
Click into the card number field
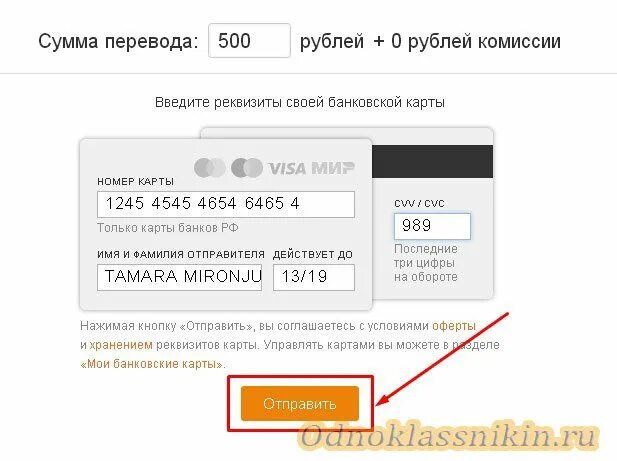click(x=226, y=204)
